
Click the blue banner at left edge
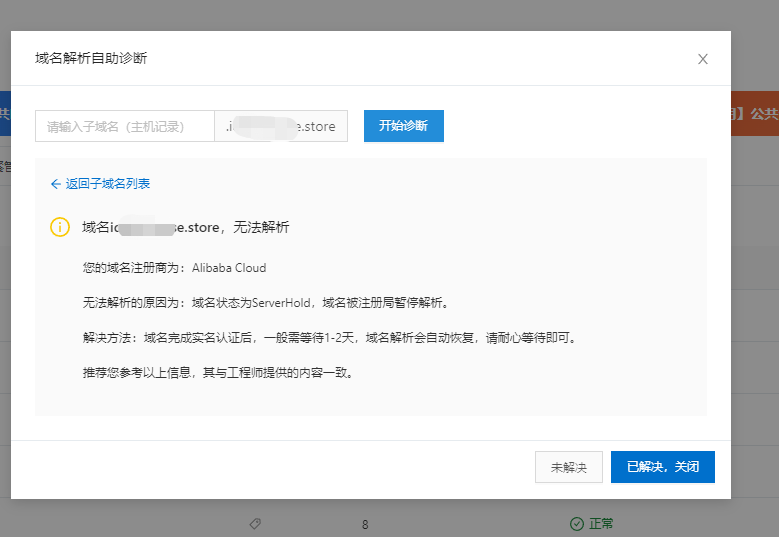(x=5, y=114)
